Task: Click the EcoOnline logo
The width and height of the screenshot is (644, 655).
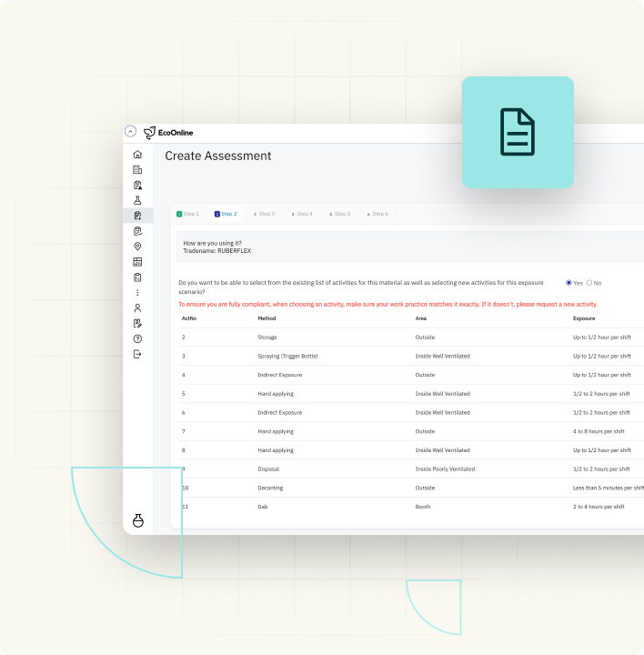Action: 168,133
